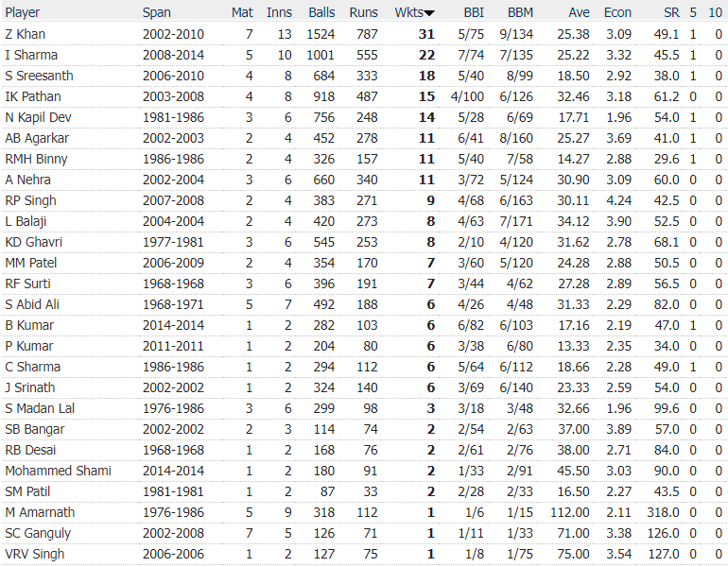
Task: Sort by the Runs column header
Action: point(364,12)
